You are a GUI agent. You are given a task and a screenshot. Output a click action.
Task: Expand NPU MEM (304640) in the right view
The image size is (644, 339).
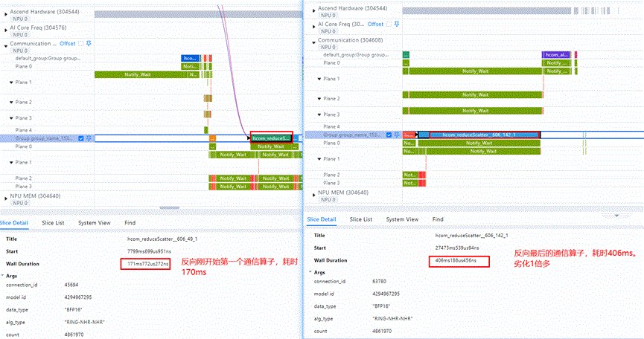(x=313, y=195)
